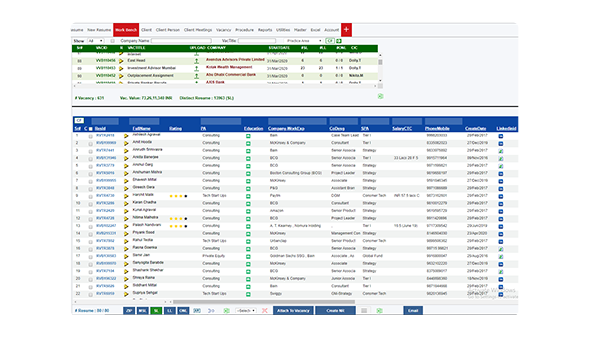Click yellow arrow icon next to Anshul Garg
The width and height of the screenshot is (590, 360).
(126, 166)
